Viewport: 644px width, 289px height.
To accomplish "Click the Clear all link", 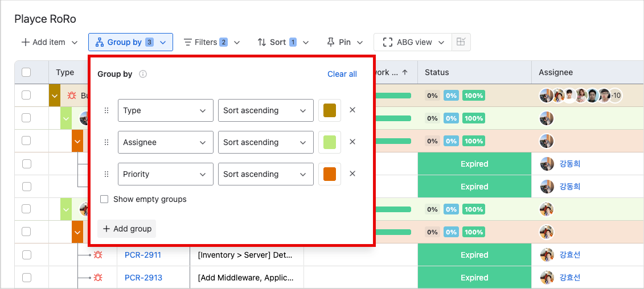I will [342, 74].
